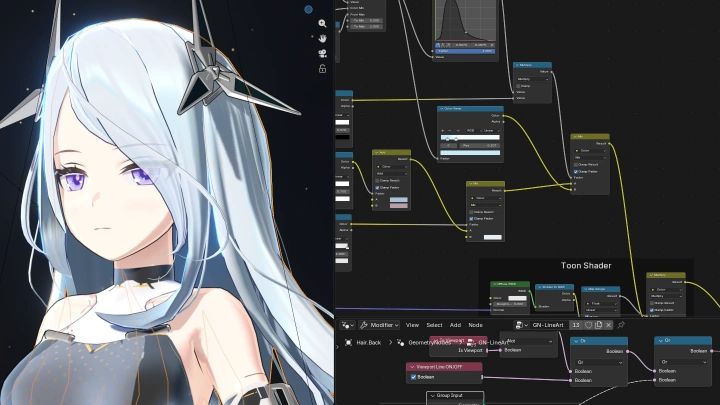Click the Color Ramp stop index field
The height and width of the screenshot is (405, 720).
448,146
